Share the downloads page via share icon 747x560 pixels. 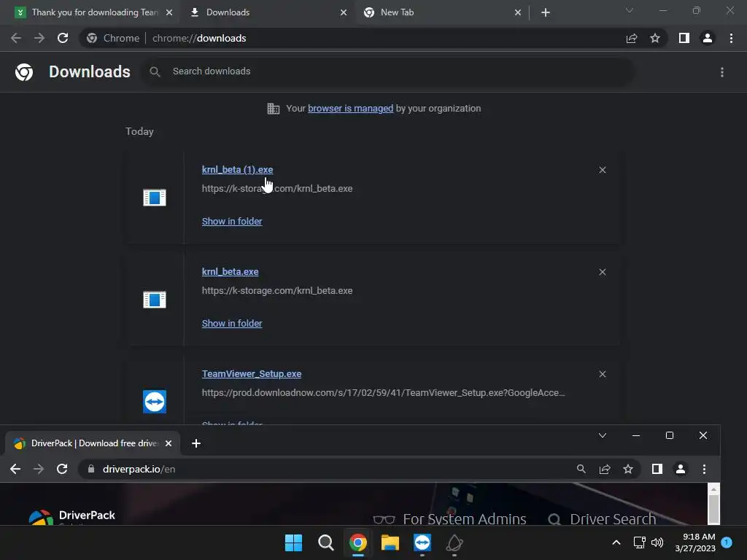click(632, 38)
